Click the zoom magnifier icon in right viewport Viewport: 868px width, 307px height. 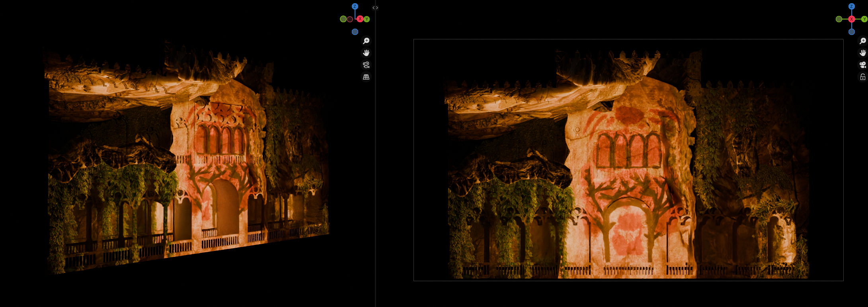pos(862,41)
